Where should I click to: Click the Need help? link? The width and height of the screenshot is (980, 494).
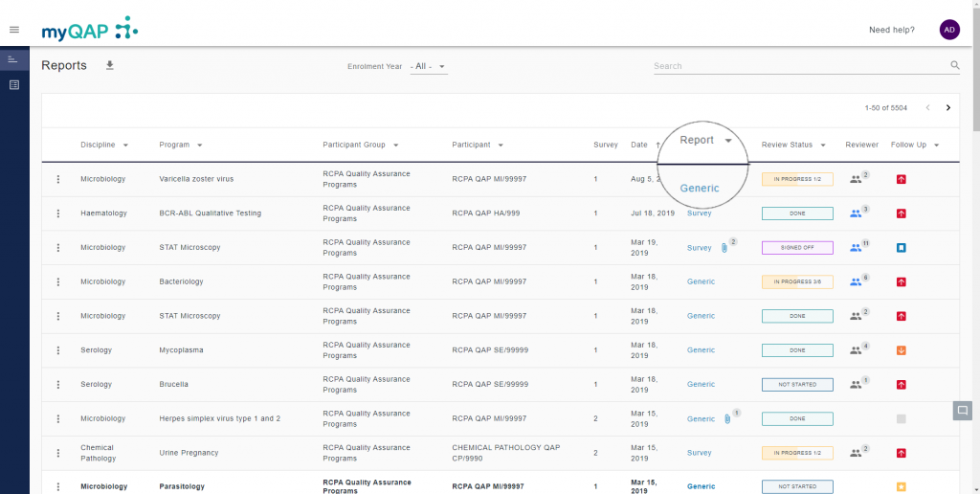point(892,30)
